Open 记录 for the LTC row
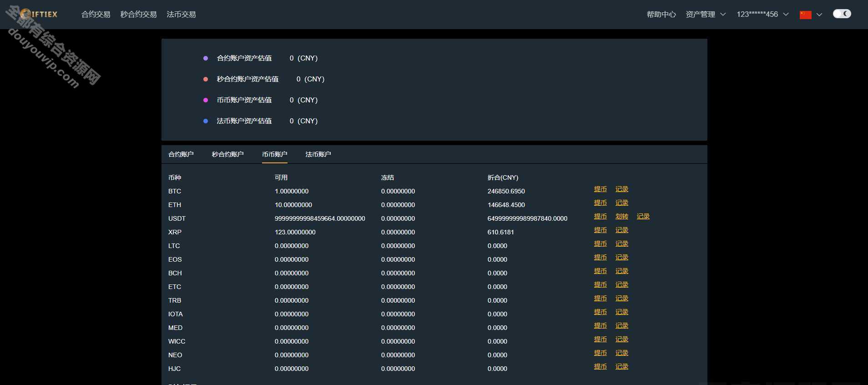 click(x=621, y=243)
